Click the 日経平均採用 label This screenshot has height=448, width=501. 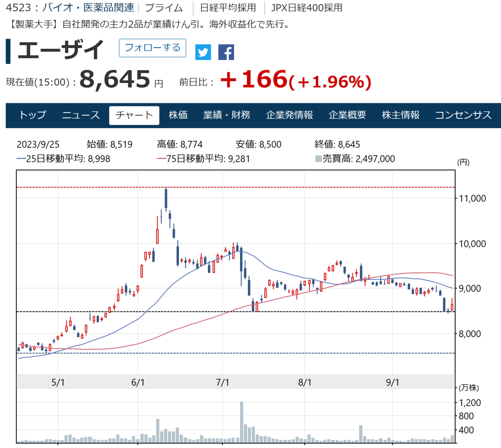(x=228, y=8)
